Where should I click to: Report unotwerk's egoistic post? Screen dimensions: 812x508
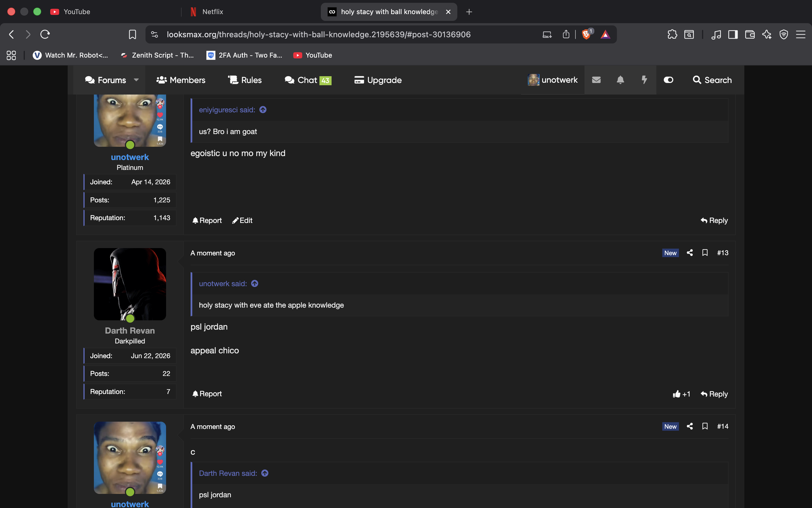pos(207,220)
